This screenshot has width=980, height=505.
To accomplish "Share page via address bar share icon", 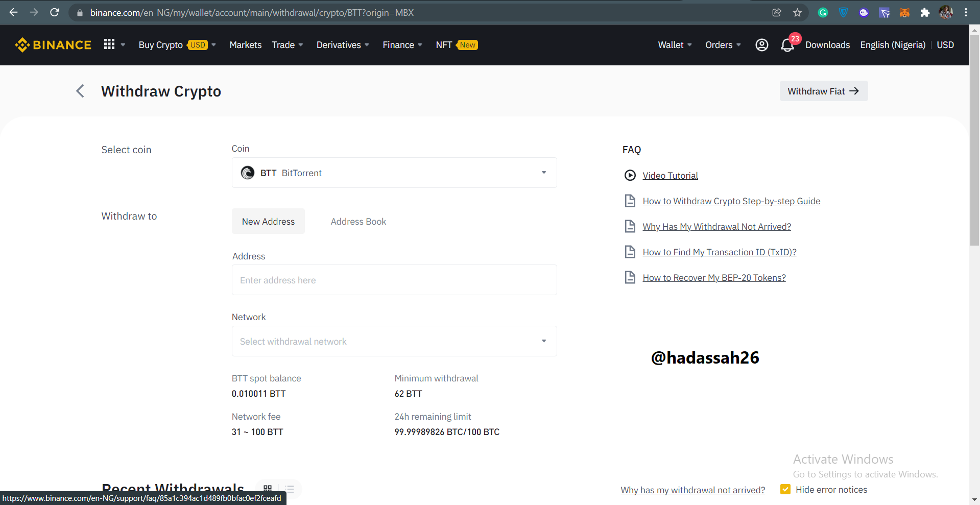I will tap(777, 12).
